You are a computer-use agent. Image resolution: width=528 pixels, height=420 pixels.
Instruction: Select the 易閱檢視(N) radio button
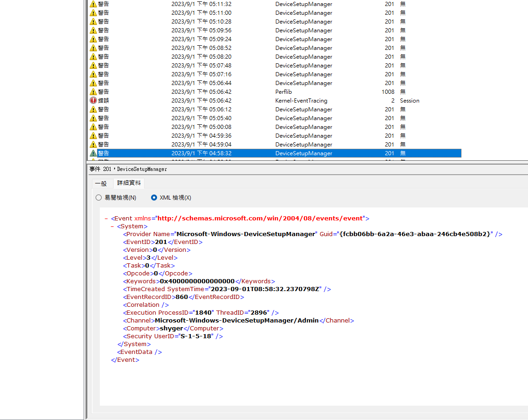[99, 198]
